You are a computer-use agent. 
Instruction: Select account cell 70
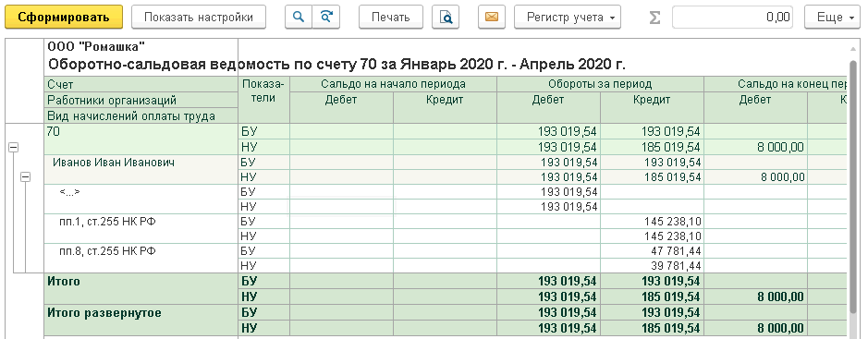tap(141, 139)
